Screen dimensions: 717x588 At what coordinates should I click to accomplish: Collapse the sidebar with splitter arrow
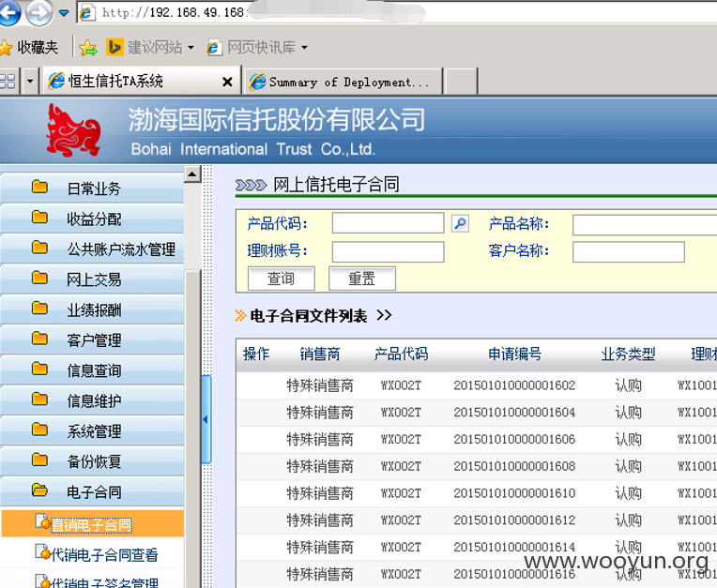(x=206, y=419)
